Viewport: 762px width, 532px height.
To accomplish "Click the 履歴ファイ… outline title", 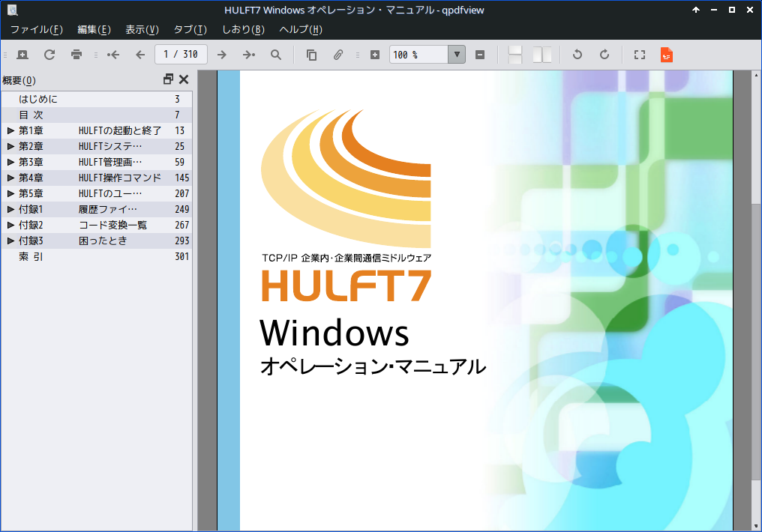I will pyautogui.click(x=108, y=209).
